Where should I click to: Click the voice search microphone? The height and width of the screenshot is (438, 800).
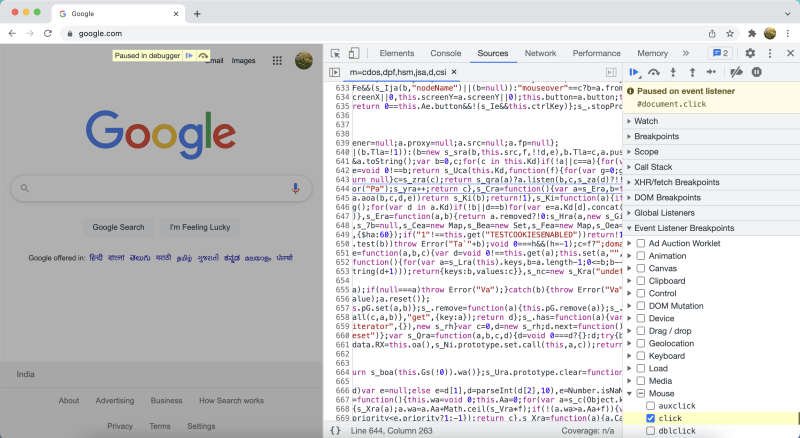(x=295, y=188)
